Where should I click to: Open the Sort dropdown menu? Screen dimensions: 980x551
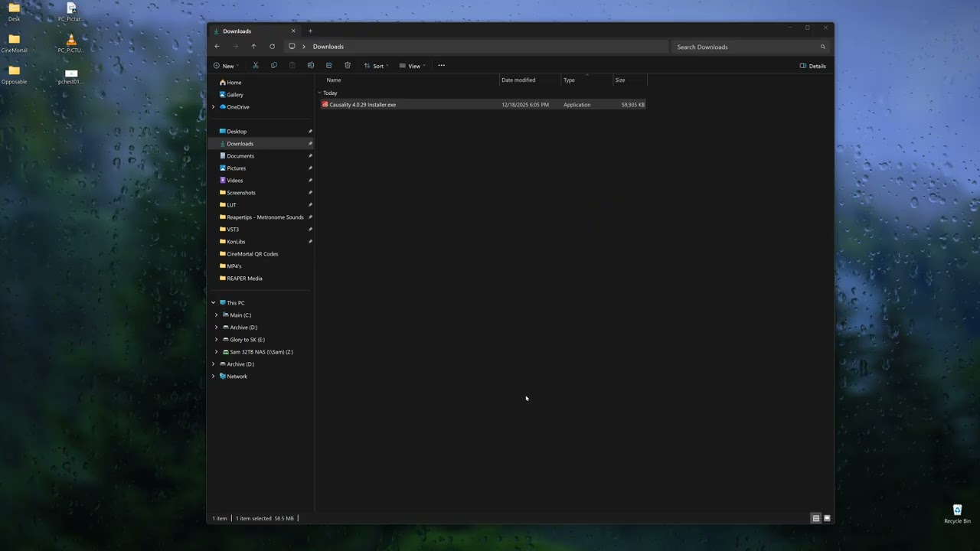376,66
